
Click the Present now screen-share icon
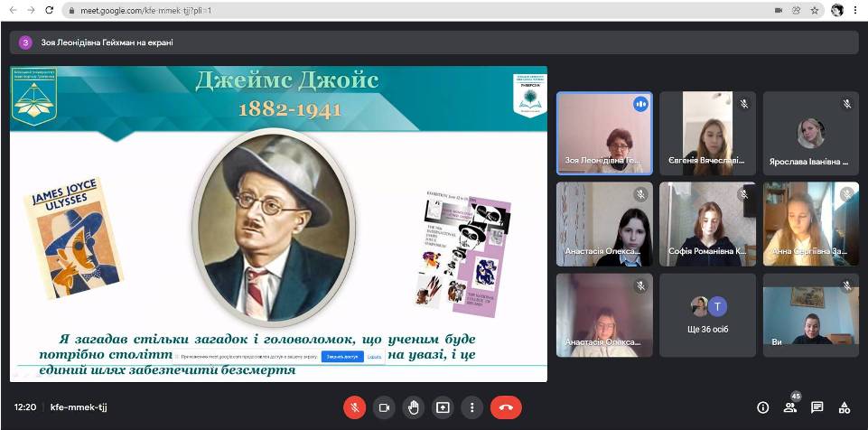pyautogui.click(x=443, y=407)
